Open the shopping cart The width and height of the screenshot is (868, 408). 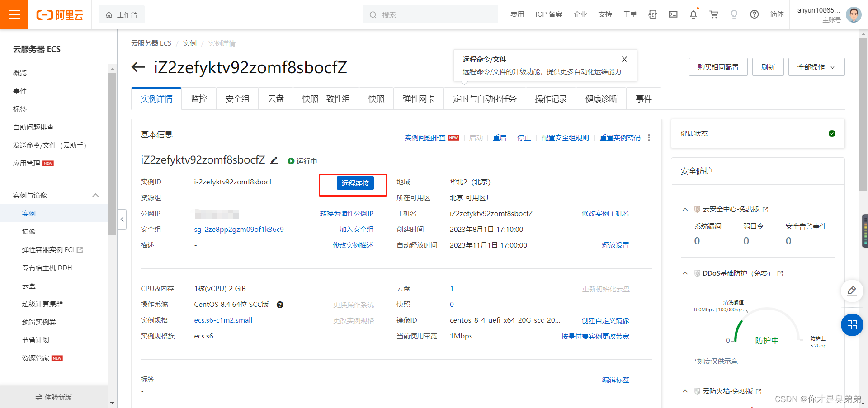coord(714,14)
